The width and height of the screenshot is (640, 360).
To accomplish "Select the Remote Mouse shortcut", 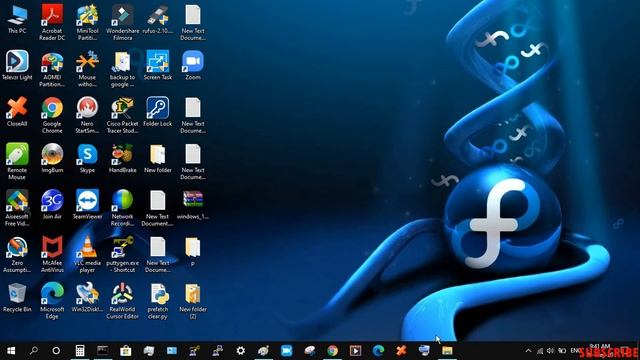I will pyautogui.click(x=17, y=162).
